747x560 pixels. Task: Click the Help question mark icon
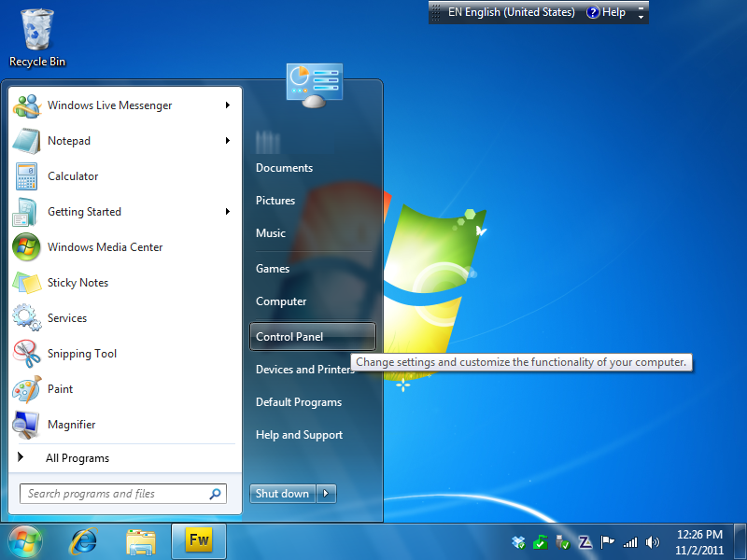[x=593, y=12]
